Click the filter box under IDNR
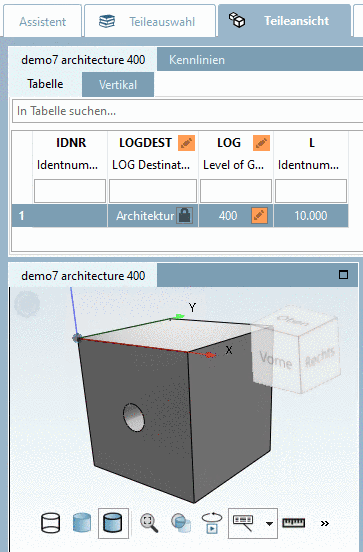This screenshot has width=363, height=552. (70, 191)
